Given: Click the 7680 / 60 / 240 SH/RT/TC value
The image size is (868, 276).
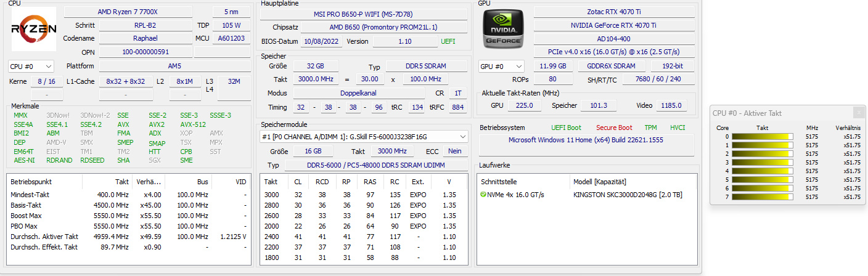Looking at the screenshot, I should click(x=658, y=79).
